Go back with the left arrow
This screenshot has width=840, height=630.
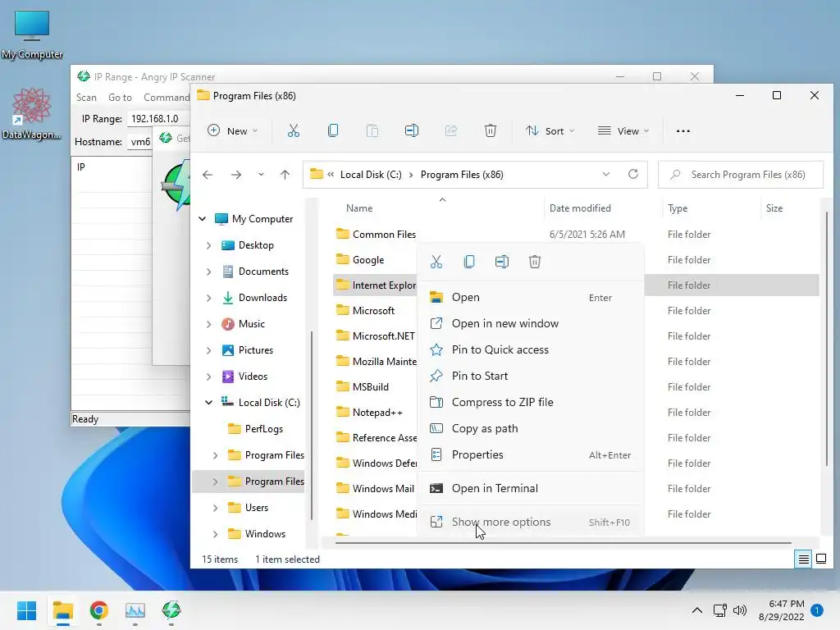[x=208, y=175]
